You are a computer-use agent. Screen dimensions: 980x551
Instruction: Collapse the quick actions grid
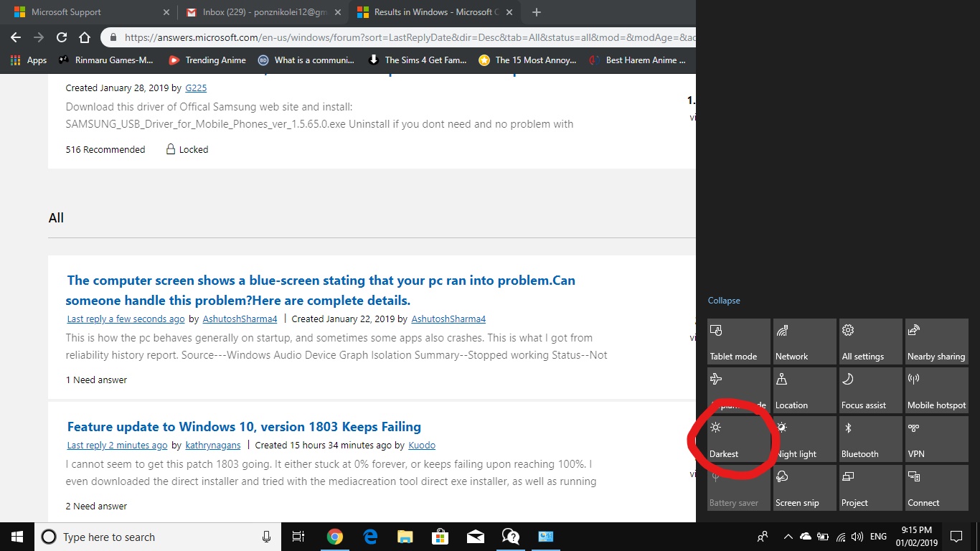click(x=724, y=301)
